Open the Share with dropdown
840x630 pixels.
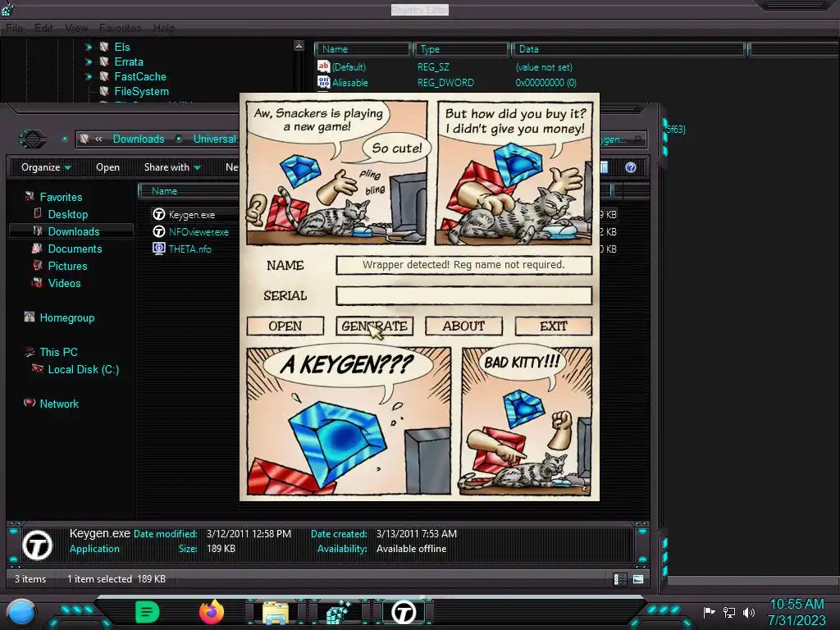pyautogui.click(x=172, y=167)
